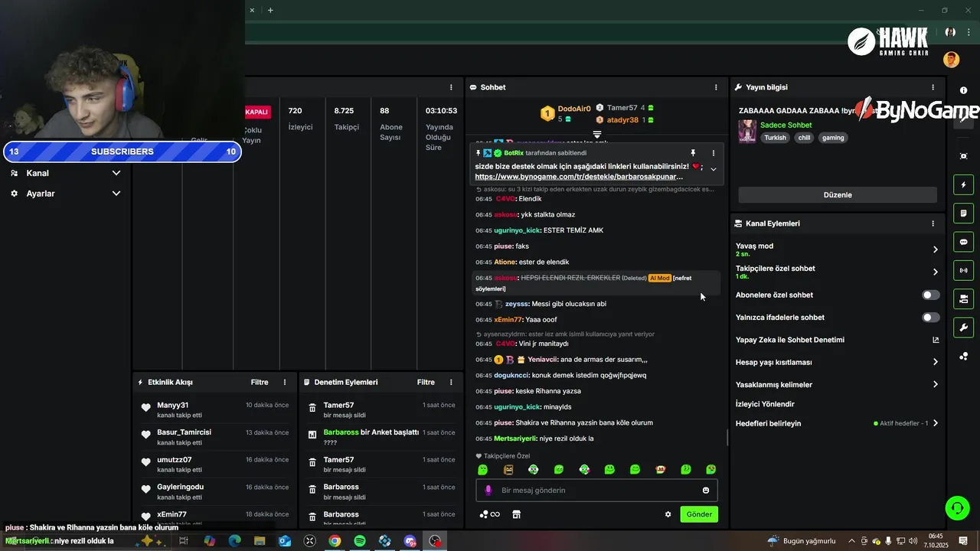Open Denetim Eylemleri three-dot menu
Image resolution: width=980 pixels, height=551 pixels.
point(451,382)
